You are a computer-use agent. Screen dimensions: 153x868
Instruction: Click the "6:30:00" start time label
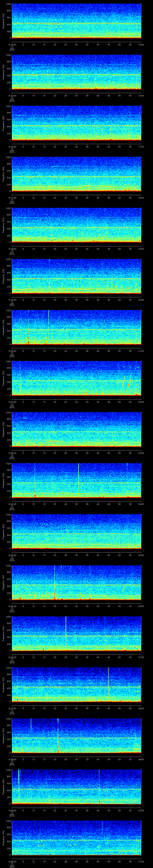(12, 861)
